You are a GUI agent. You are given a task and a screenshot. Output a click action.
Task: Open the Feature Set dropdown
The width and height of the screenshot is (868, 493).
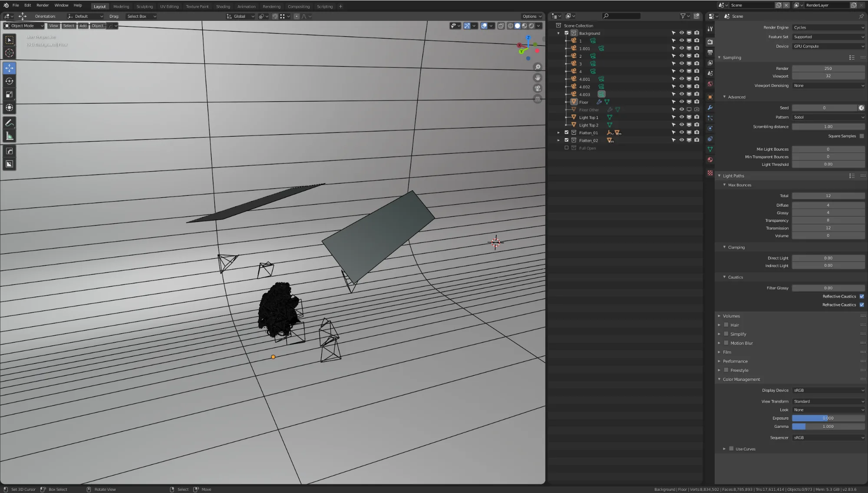click(x=828, y=37)
